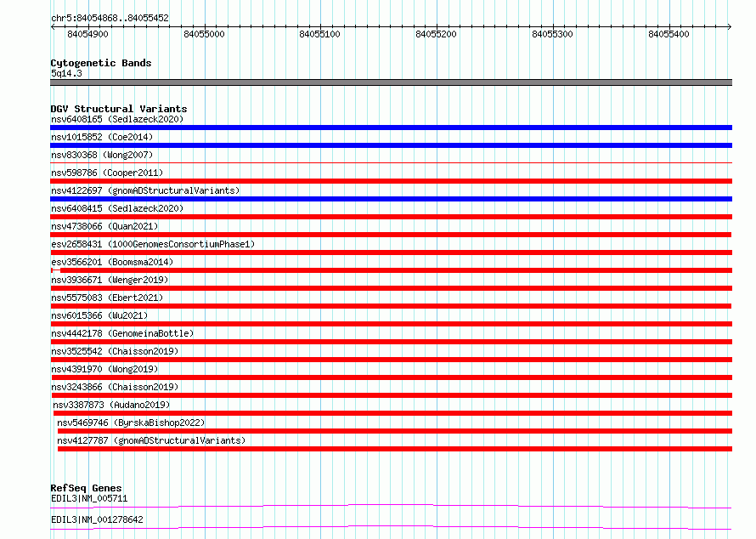The height and width of the screenshot is (539, 756).
Task: Click ruler position 84055300
Action: tap(552, 34)
